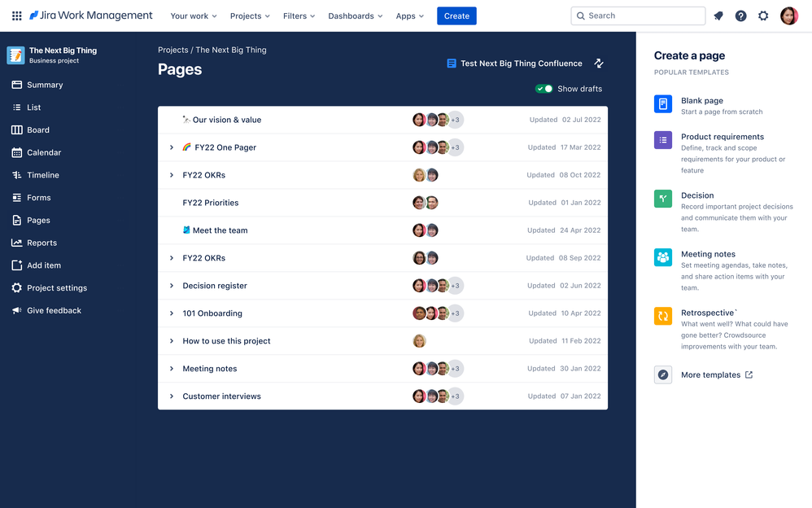Open Test Next Big Thing Confluence link
This screenshot has width=812, height=508.
point(521,63)
